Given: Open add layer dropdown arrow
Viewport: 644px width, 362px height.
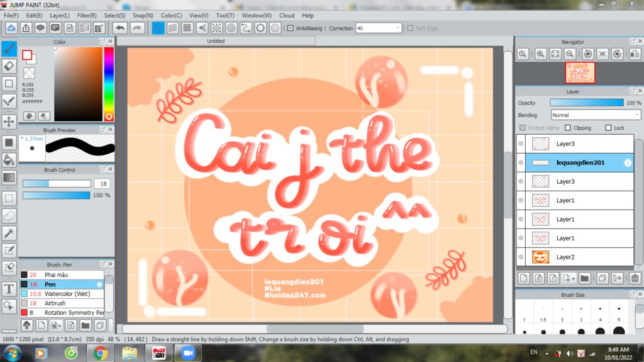Looking at the screenshot, I should click(x=574, y=278).
